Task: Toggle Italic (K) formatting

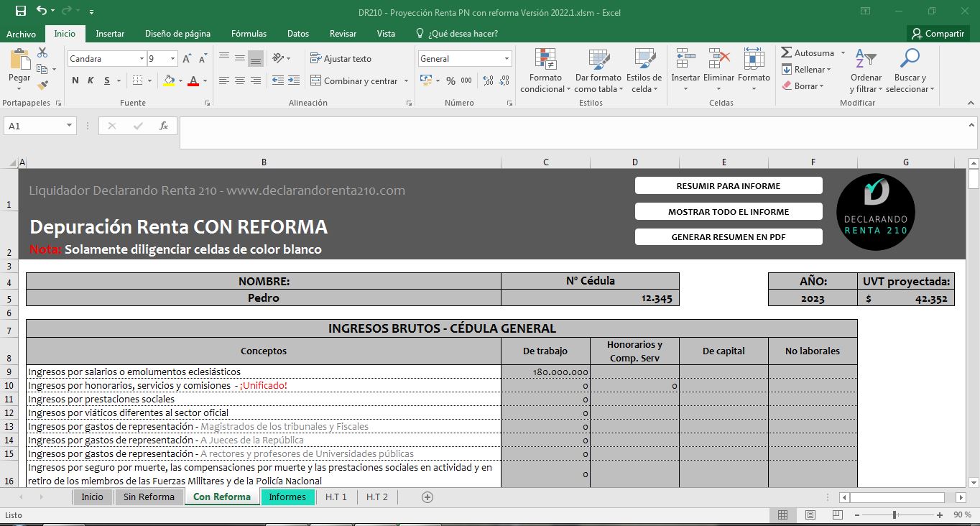Action: [91, 80]
